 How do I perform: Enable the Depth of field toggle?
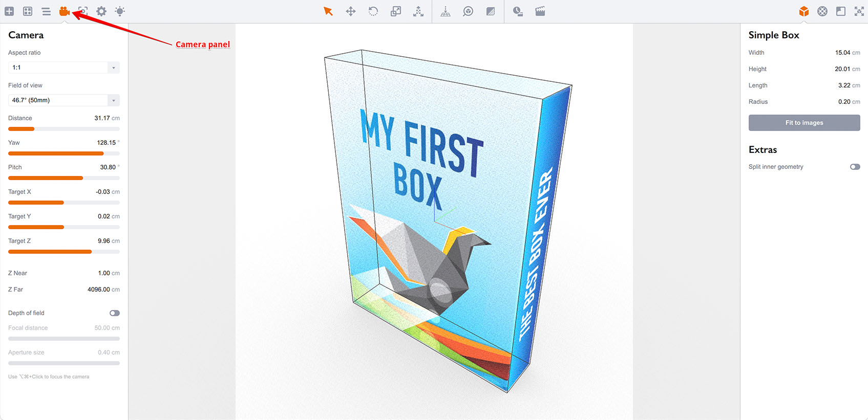click(115, 313)
